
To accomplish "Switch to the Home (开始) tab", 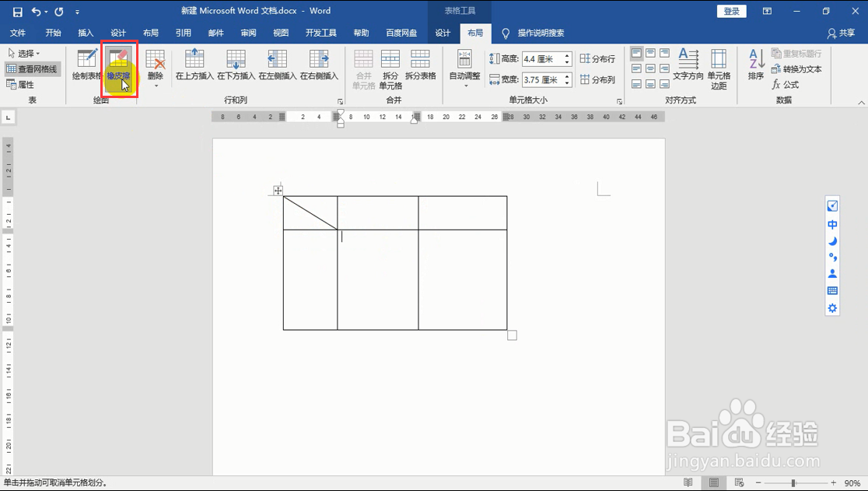I will coord(53,33).
